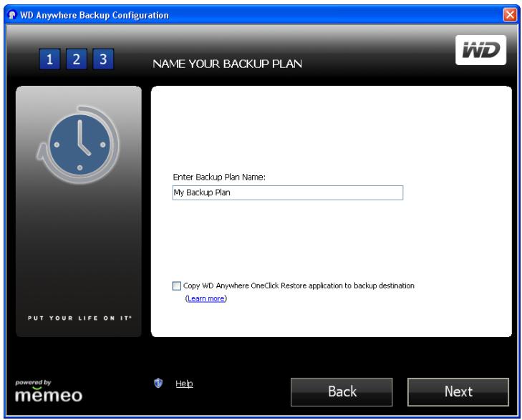Click the WD logo
Image resolution: width=522 pixels, height=420 pixels.
[480, 50]
